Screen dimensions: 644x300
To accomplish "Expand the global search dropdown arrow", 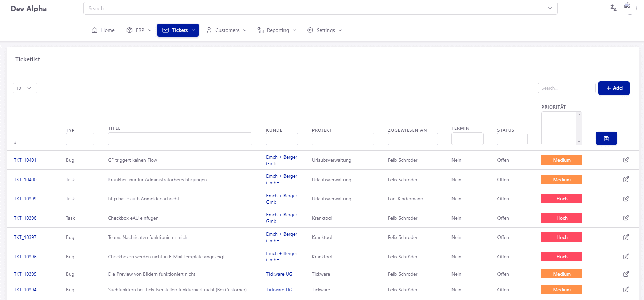I will pos(550,8).
